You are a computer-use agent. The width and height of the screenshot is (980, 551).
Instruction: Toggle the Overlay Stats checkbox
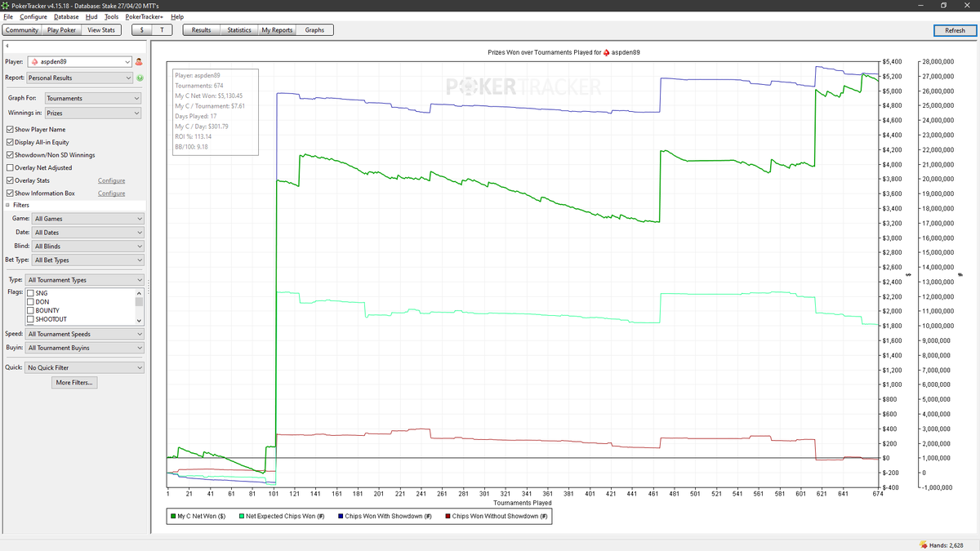10,180
